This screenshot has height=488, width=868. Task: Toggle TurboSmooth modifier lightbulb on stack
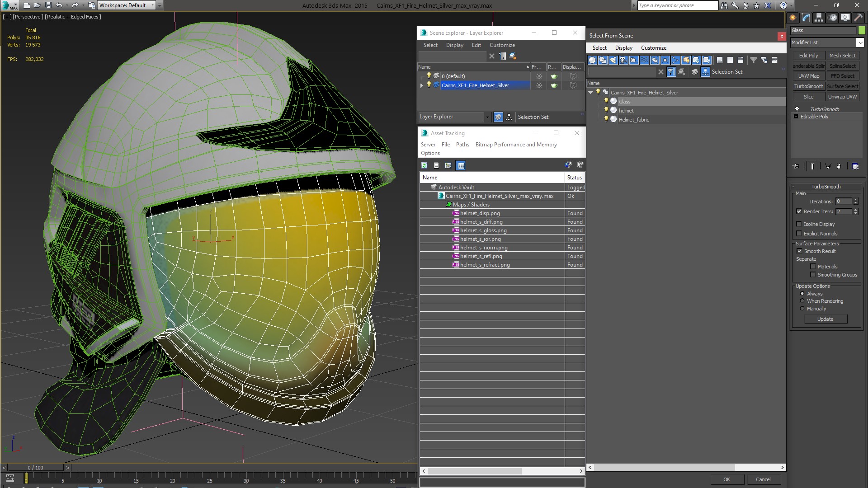797,109
